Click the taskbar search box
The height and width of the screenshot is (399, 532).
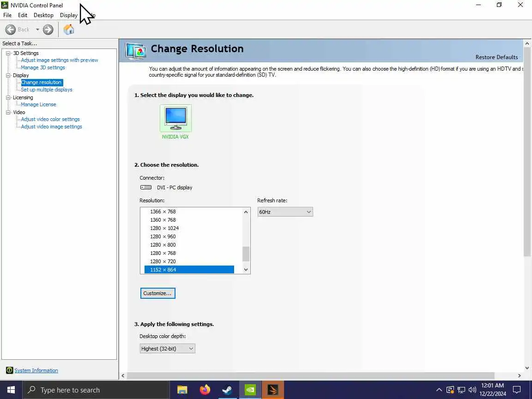click(96, 390)
